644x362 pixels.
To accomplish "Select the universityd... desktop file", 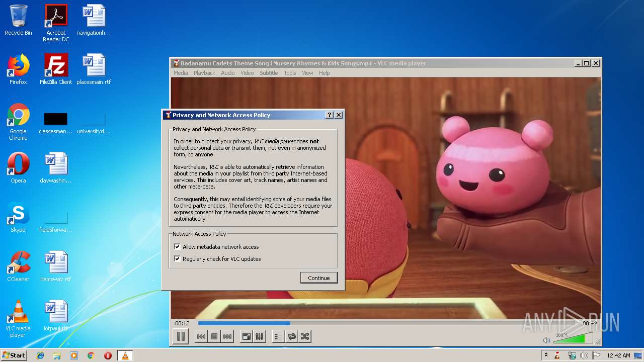I will pyautogui.click(x=94, y=124).
